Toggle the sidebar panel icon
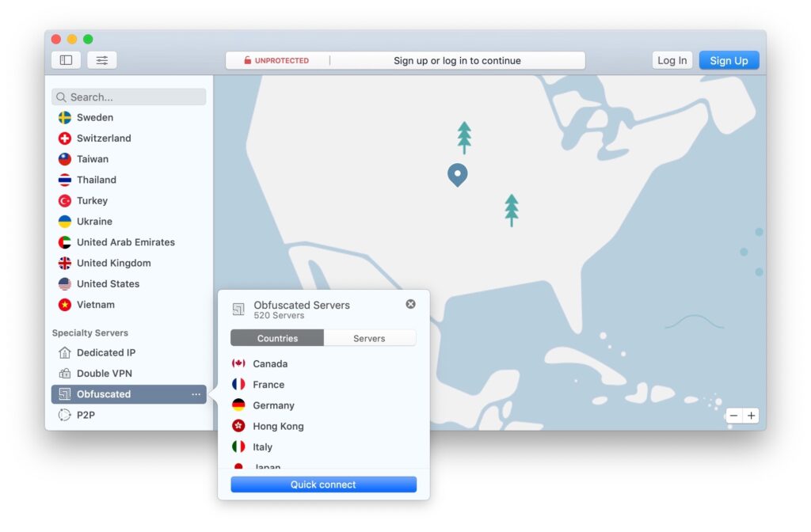The image size is (811, 532). (x=66, y=60)
